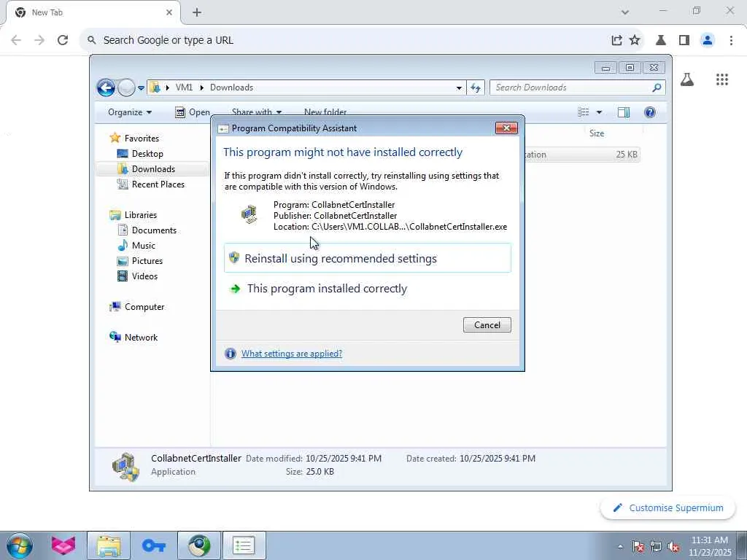Open the address bar history dropdown
Screen dimensions: 747x560
(x=459, y=87)
